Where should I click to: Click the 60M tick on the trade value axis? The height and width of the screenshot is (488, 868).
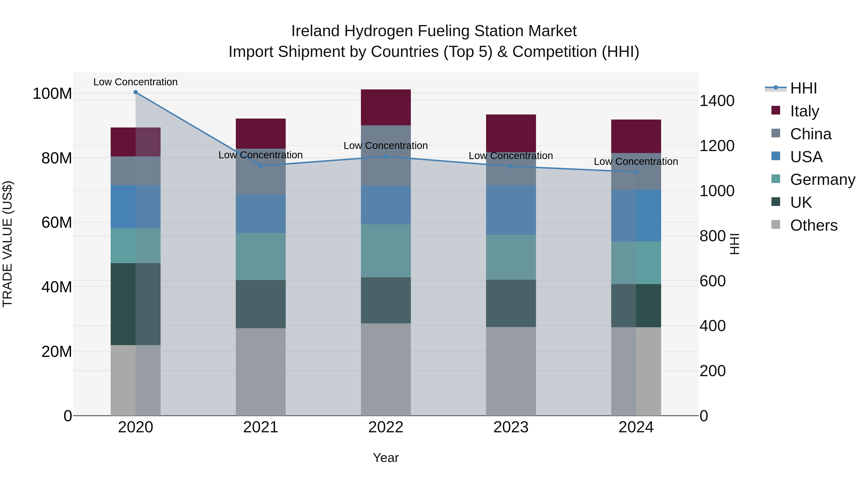click(x=57, y=223)
